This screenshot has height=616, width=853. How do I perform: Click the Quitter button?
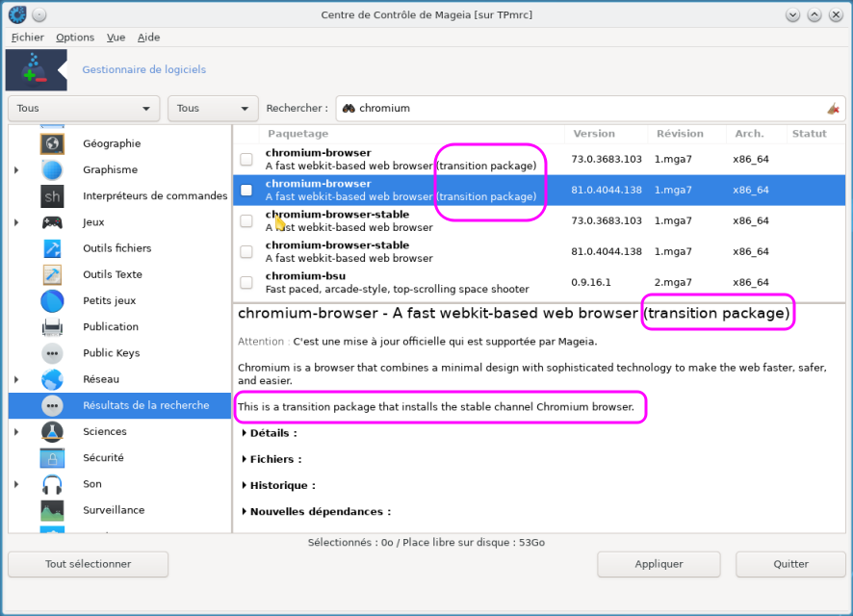791,564
